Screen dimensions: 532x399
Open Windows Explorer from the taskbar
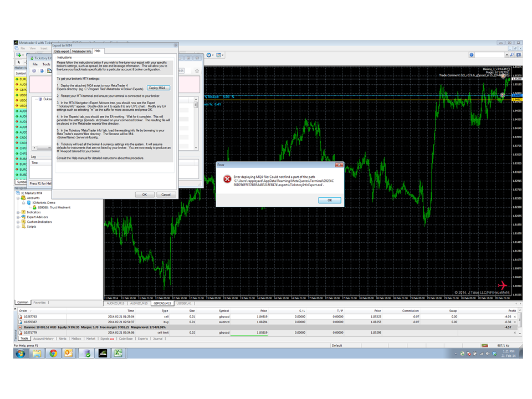pyautogui.click(x=37, y=354)
